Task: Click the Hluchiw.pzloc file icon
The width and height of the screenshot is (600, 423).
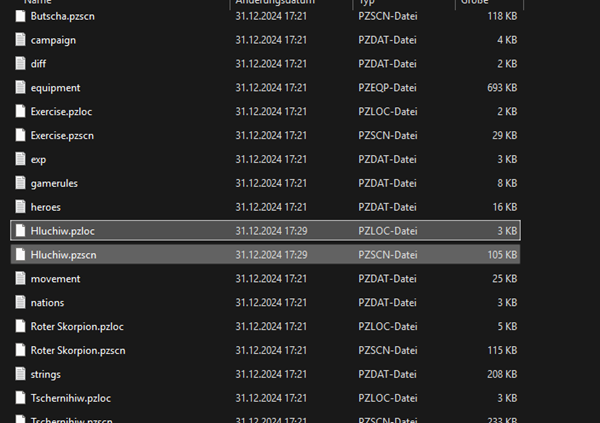Action: point(20,231)
